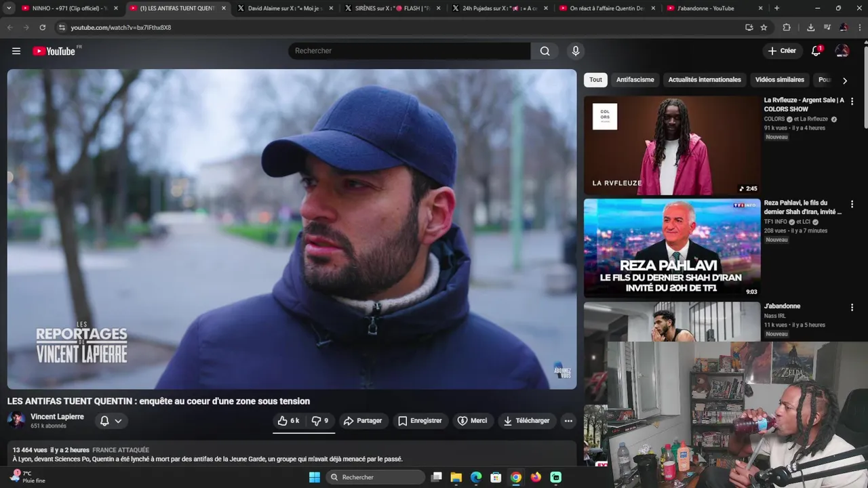This screenshot has width=868, height=488.
Task: Click the Windows taskbar Rechercher box
Action: click(x=374, y=477)
